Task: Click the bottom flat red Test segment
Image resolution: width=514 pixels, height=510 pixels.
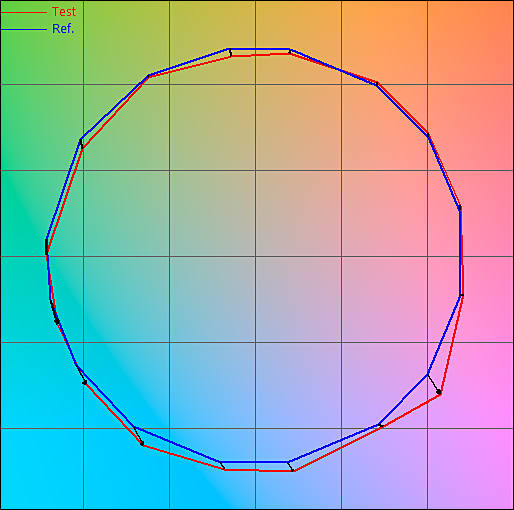Action: (259, 470)
